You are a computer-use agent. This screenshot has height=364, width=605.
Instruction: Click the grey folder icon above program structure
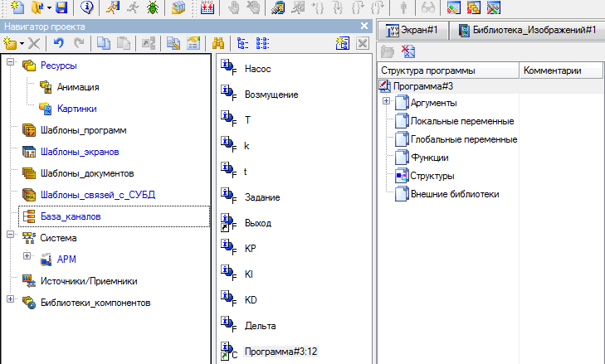click(x=388, y=51)
